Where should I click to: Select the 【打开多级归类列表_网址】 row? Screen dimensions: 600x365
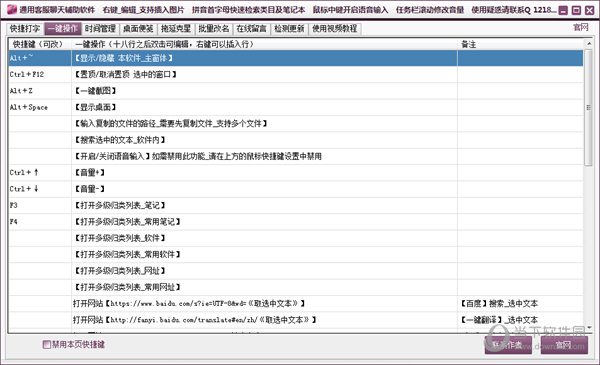[296, 271]
